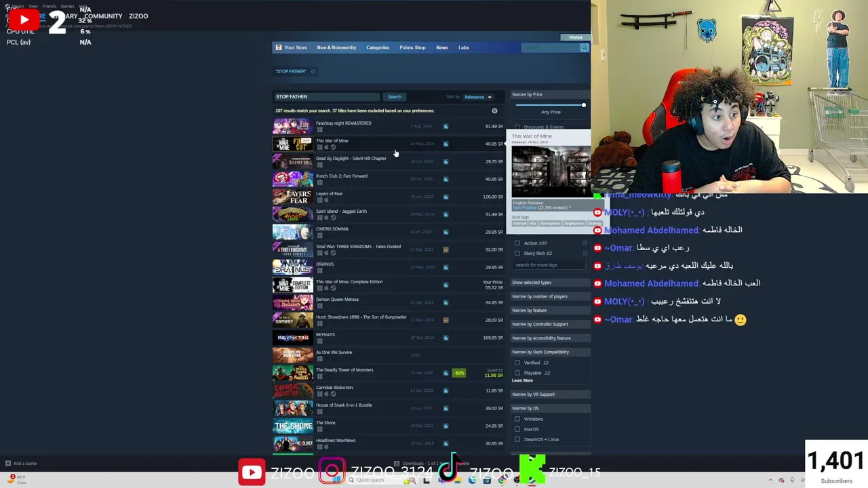Open The Shore game thumbnail
This screenshot has height=488, width=868.
point(293,426)
